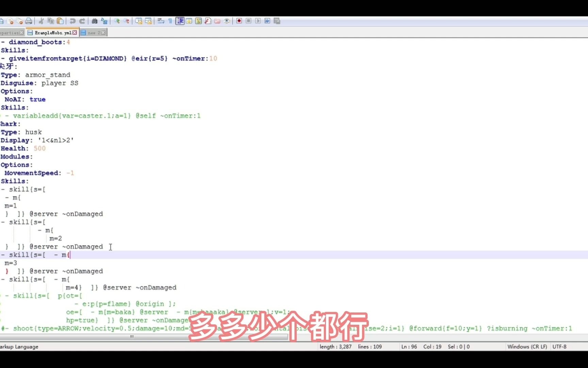Switch to the new 2 tab
This screenshot has height=368, width=588.
click(93, 33)
